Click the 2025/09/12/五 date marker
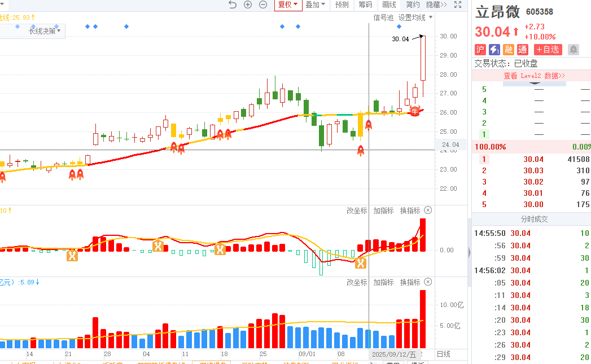Screen dimensions: 591x364 point(394,354)
